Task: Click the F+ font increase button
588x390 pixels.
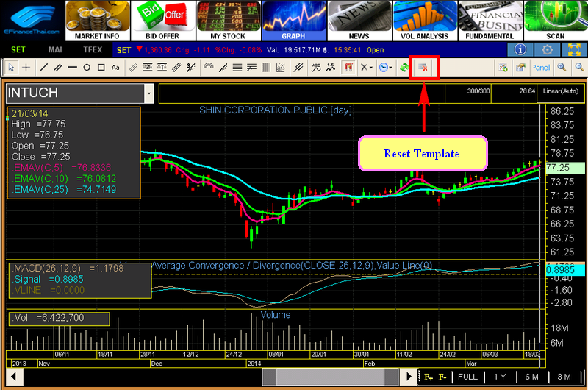Action: (428, 377)
